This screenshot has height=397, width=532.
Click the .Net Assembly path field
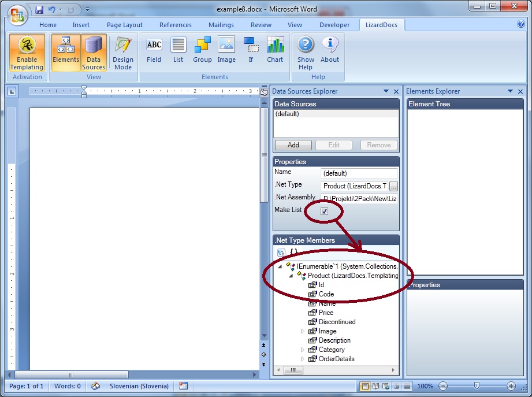coord(359,199)
